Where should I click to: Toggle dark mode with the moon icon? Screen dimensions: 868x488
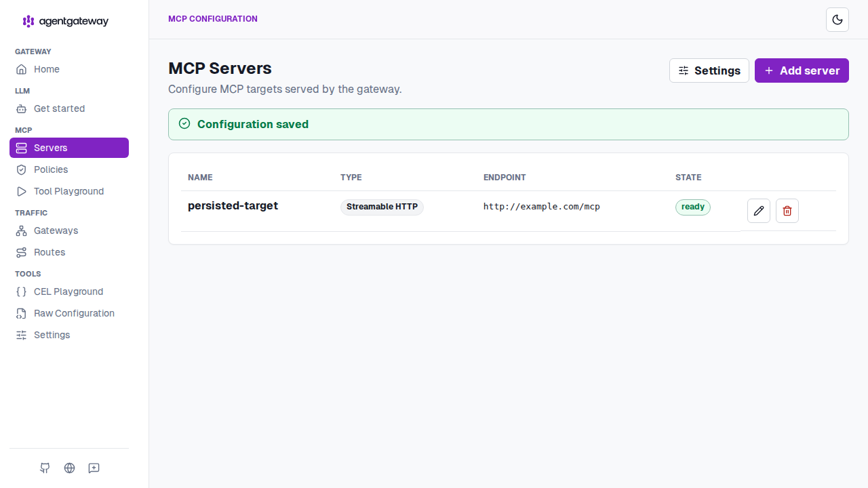(x=837, y=20)
